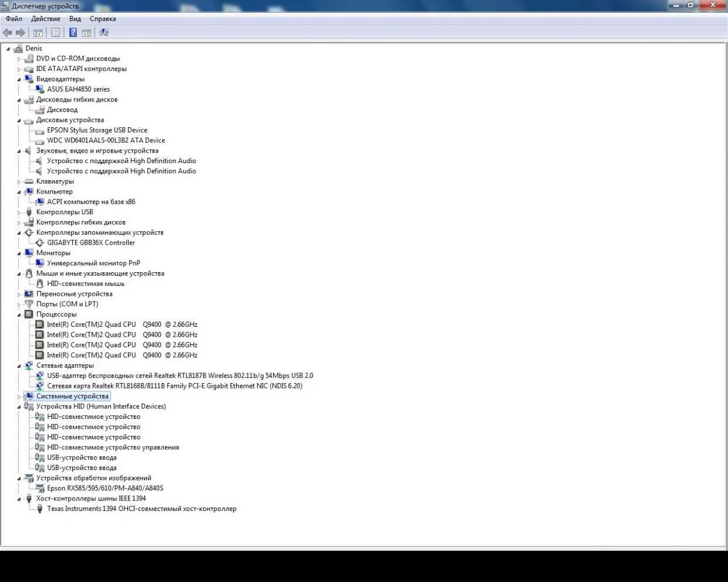Click the Дисковод floppy drive icon
This screenshot has width=728, height=582.
click(40, 110)
